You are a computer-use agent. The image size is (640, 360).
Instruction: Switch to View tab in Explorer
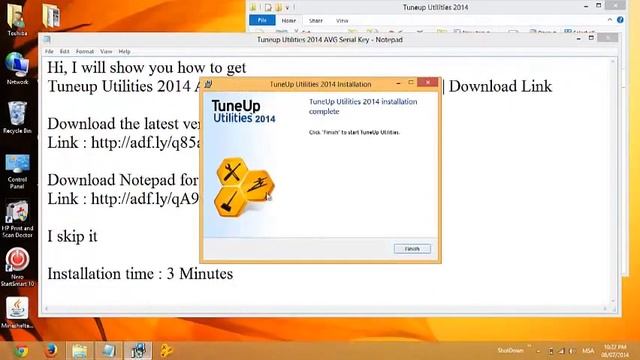[x=342, y=20]
